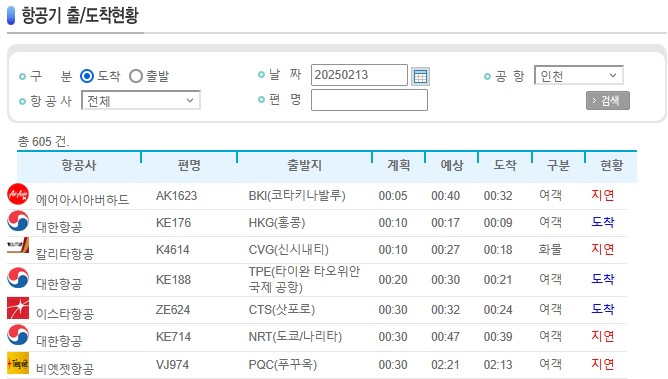Click origin NRT(도쿄/나리타)

[x=295, y=337]
